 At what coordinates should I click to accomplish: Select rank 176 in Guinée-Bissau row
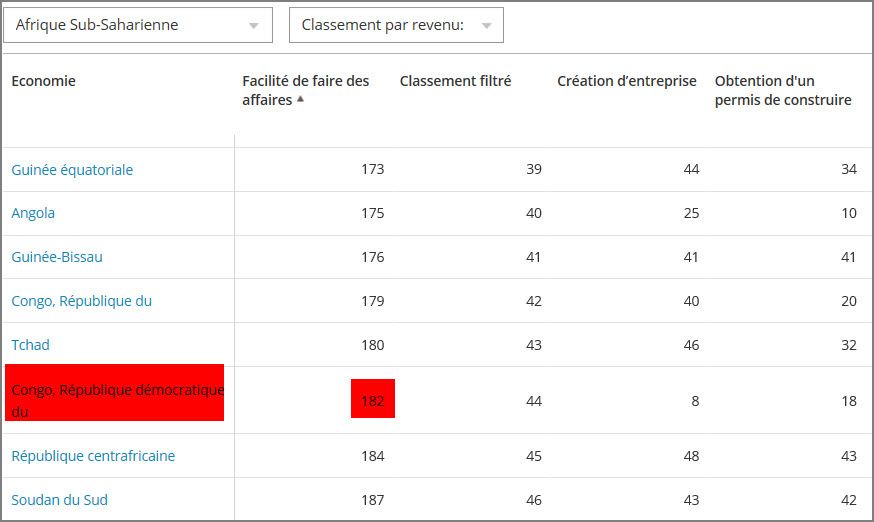(372, 257)
